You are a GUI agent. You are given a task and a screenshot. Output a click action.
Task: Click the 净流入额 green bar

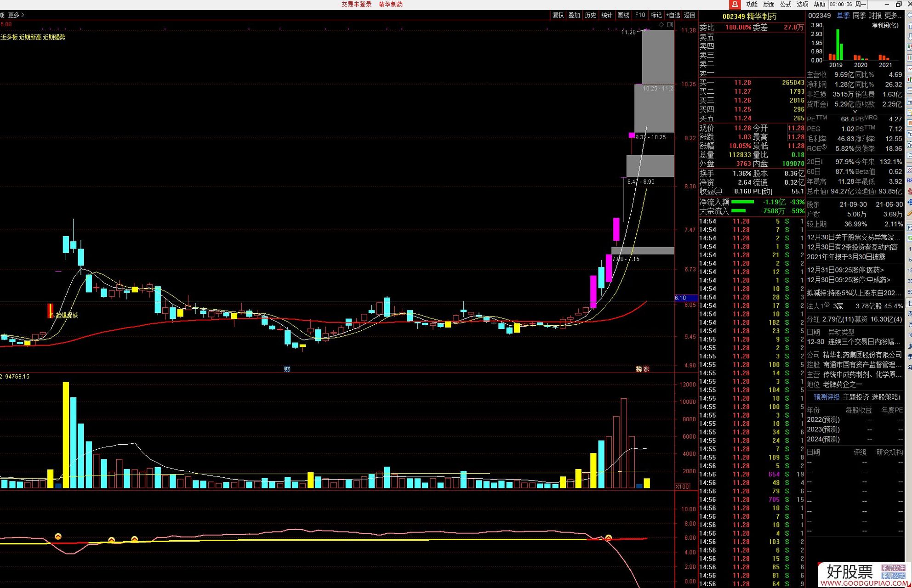pos(743,202)
